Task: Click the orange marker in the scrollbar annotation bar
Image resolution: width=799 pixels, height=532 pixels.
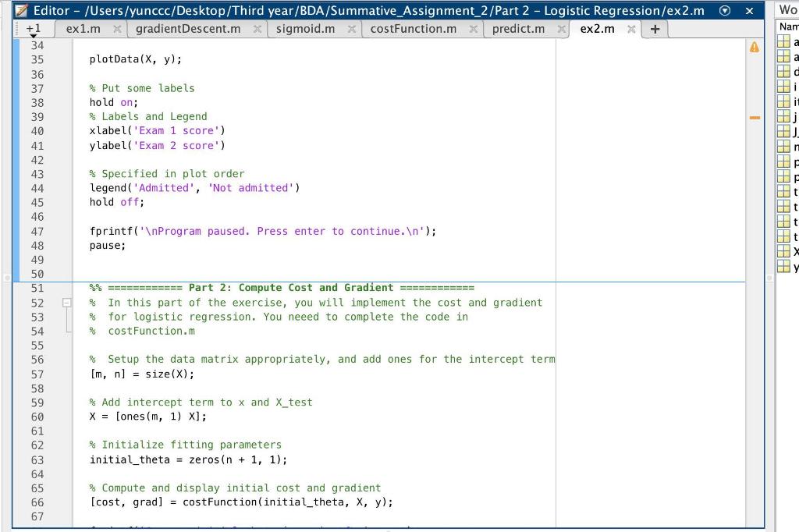Action: pos(754,117)
